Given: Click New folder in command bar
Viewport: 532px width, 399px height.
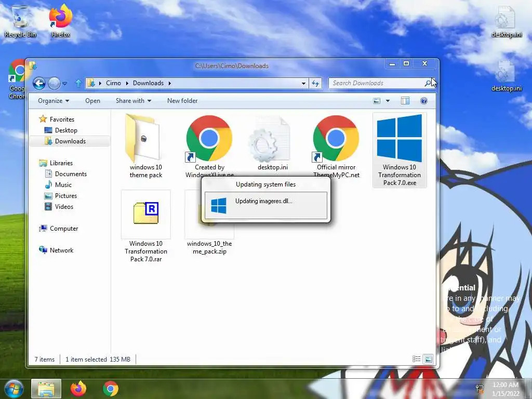Looking at the screenshot, I should [x=182, y=101].
